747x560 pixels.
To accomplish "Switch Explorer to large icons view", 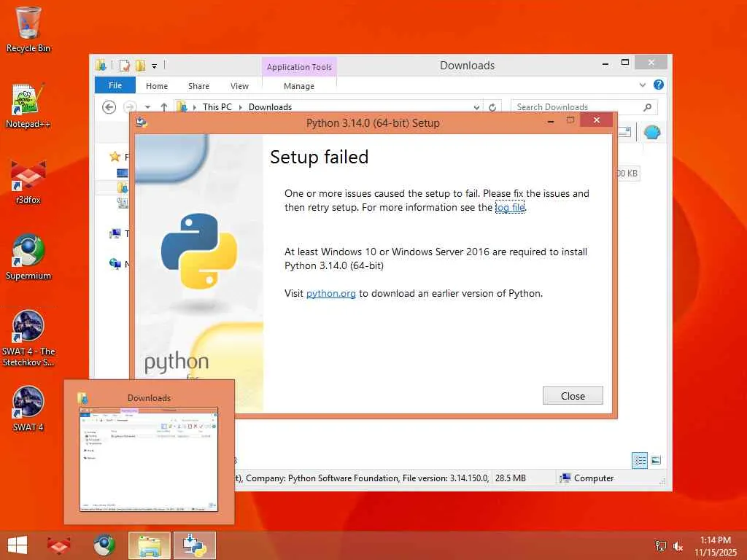I will click(656, 460).
